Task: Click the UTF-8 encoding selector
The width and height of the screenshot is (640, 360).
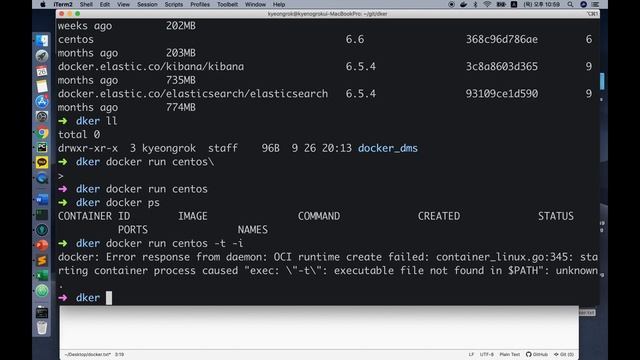Action: tap(487, 355)
